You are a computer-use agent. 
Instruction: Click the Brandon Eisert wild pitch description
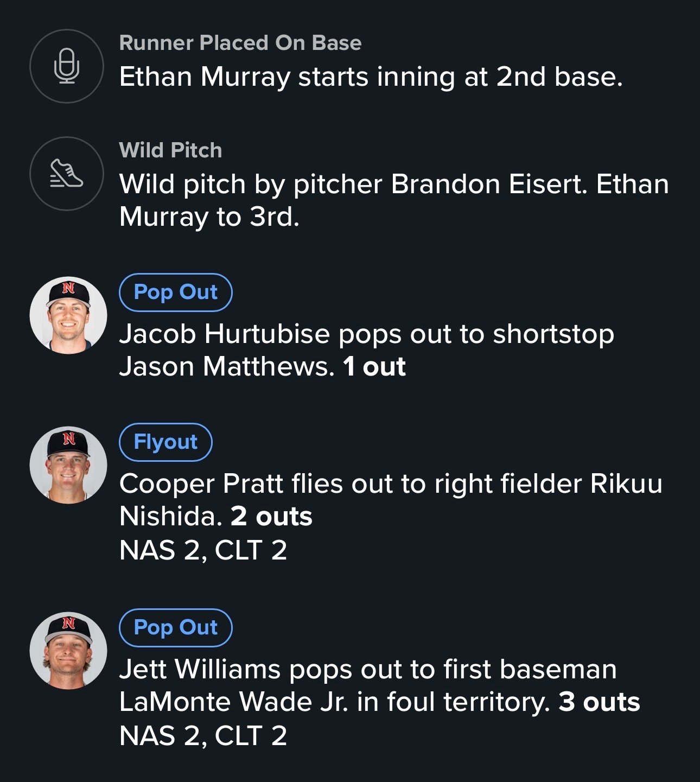pyautogui.click(x=393, y=200)
